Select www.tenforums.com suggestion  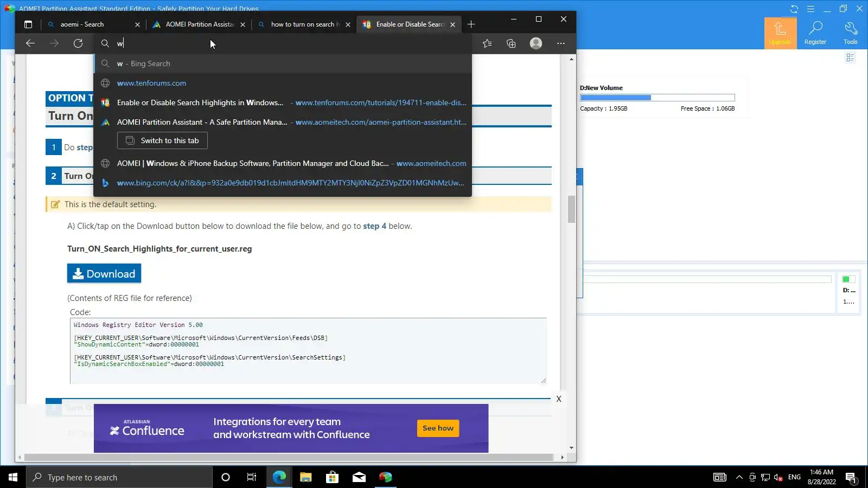pyautogui.click(x=283, y=83)
